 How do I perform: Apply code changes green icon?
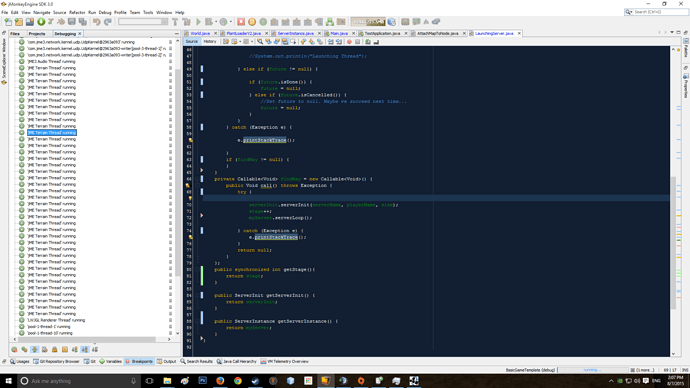click(x=330, y=22)
